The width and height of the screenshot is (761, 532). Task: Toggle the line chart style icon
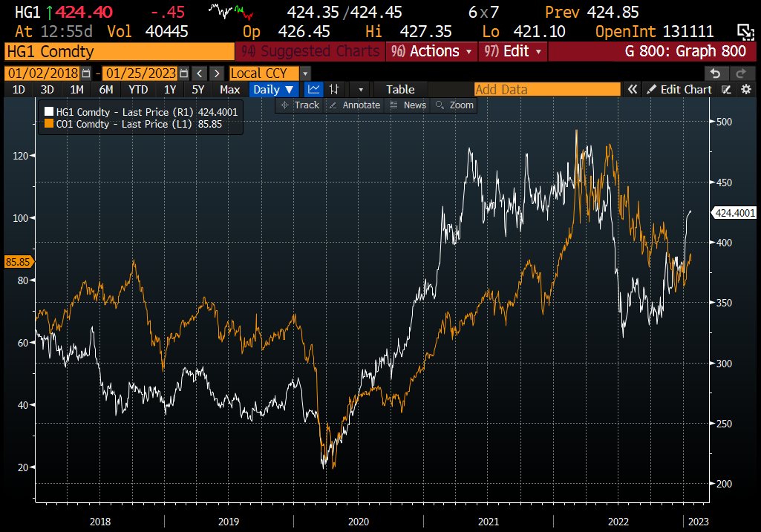click(x=313, y=89)
